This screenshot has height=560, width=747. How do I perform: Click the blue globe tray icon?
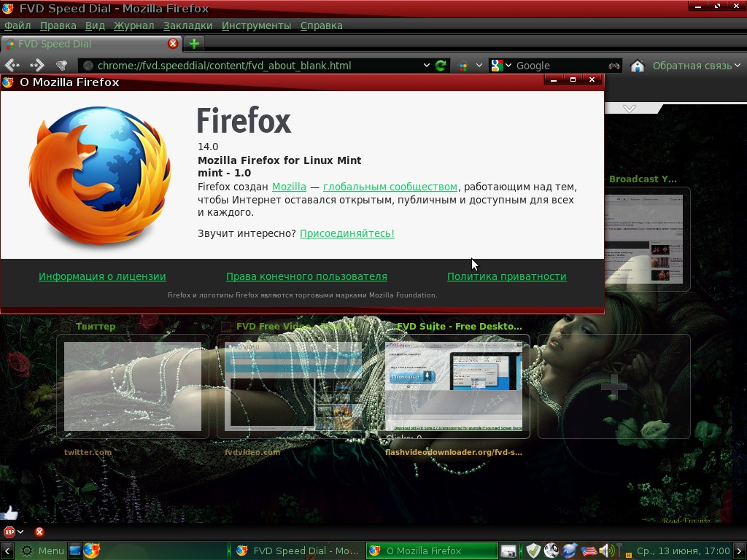coord(570,551)
